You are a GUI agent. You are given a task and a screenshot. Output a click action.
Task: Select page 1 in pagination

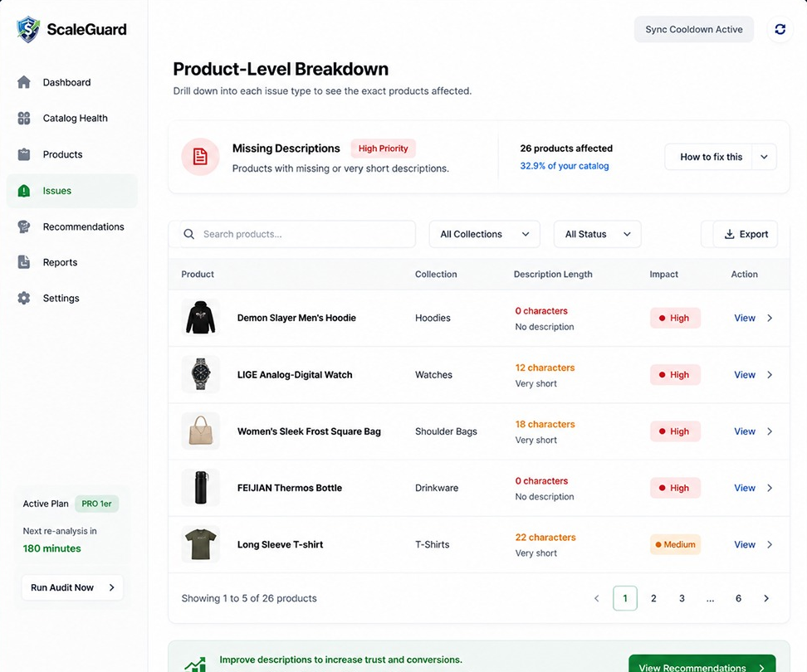[625, 598]
